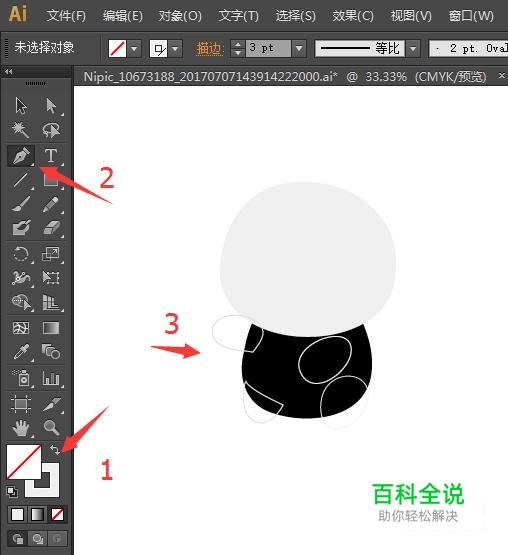
Task: Expand the control bar stroke color dropdown
Action: coord(175,48)
